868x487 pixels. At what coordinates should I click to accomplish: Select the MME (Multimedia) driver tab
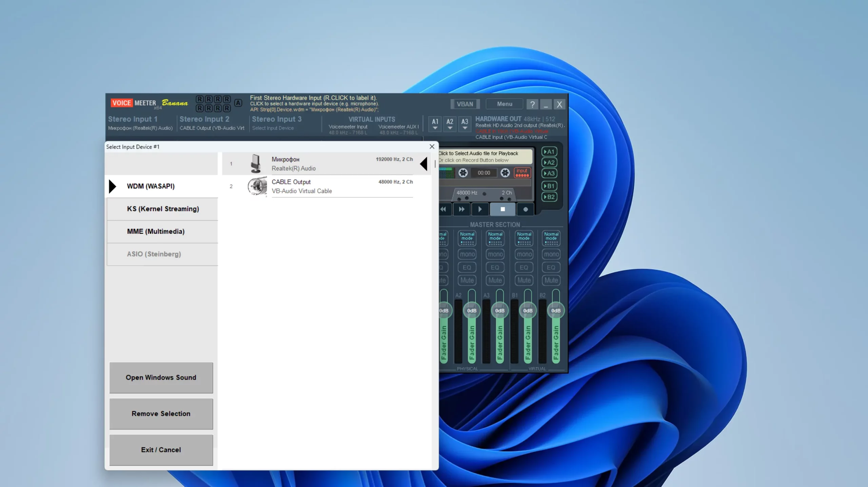(156, 231)
